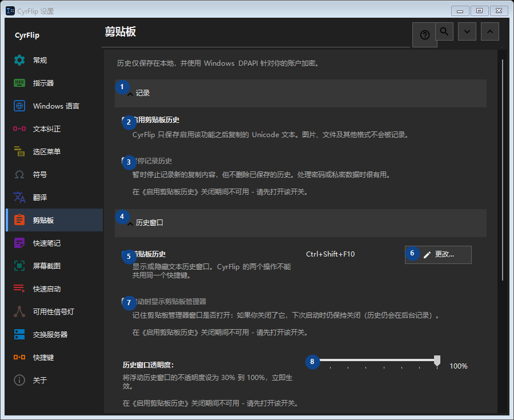Open the 常规 settings gear icon
Image resolution: width=514 pixels, height=420 pixels.
[19, 61]
